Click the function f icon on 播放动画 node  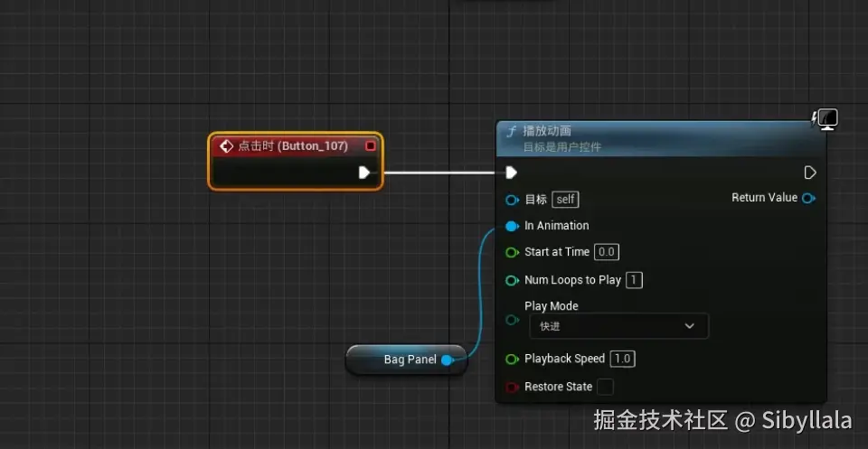(512, 131)
